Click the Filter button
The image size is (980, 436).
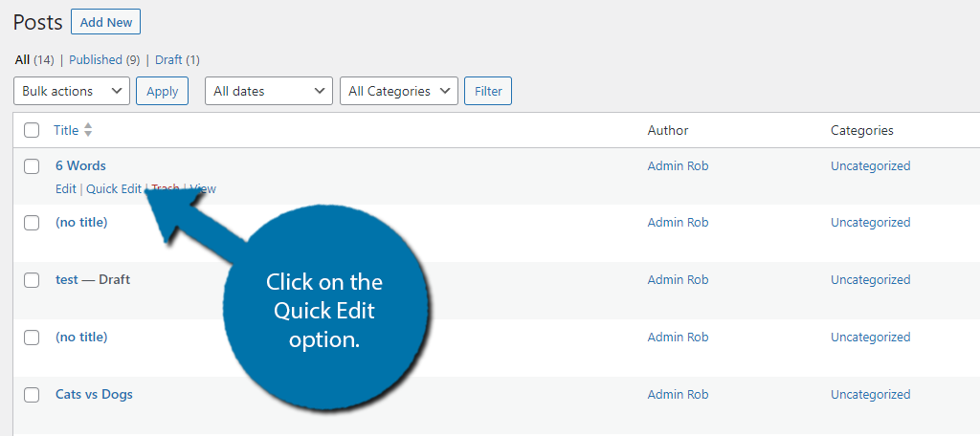488,91
